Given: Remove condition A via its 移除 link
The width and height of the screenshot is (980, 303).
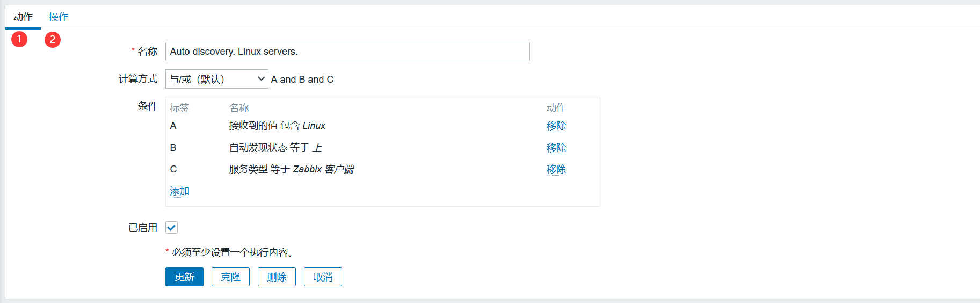Looking at the screenshot, I should 556,126.
